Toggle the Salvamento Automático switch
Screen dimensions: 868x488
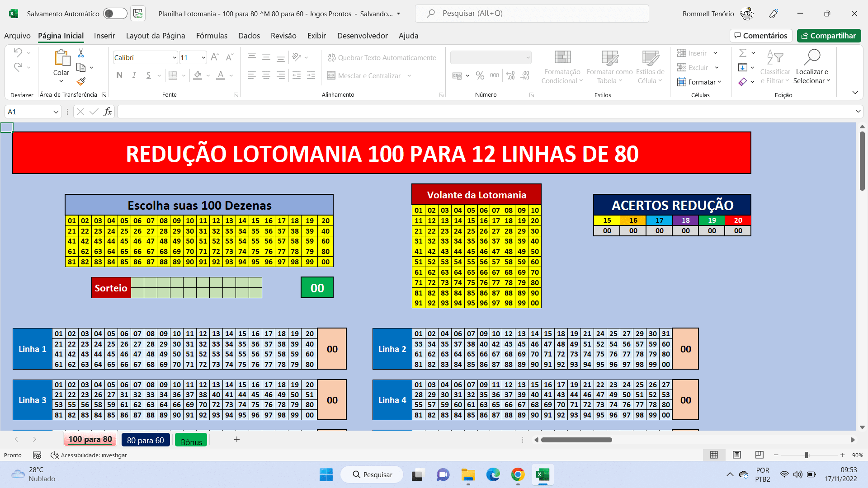pos(115,14)
